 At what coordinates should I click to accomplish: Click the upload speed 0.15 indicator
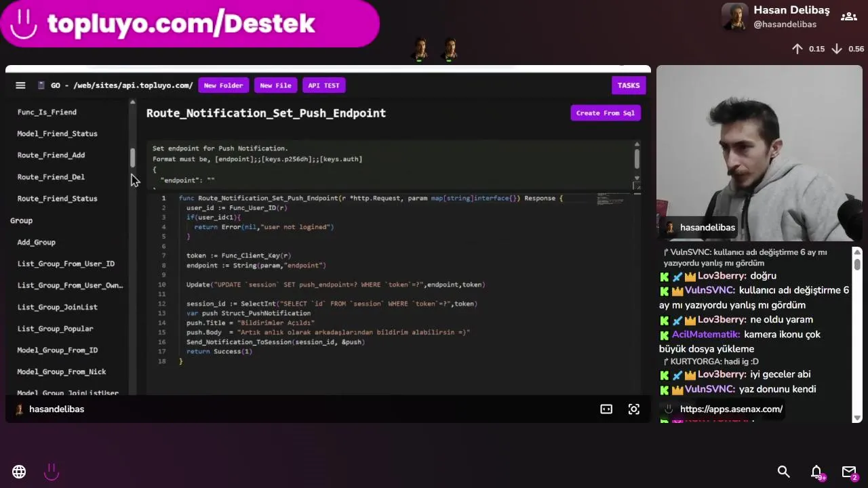tap(808, 49)
